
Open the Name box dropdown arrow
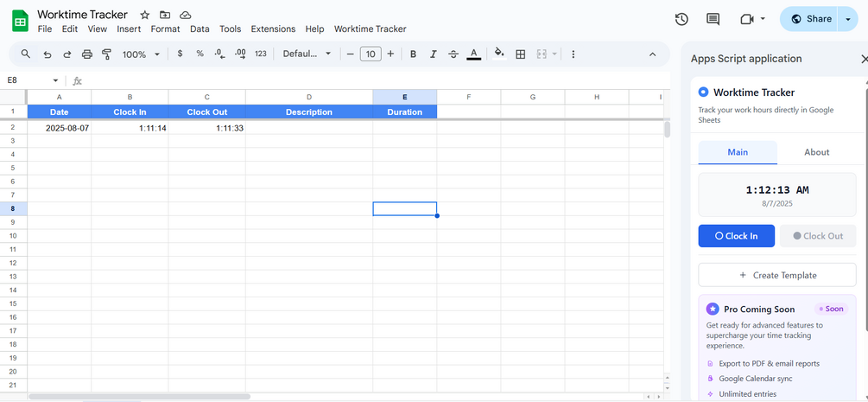coord(55,80)
